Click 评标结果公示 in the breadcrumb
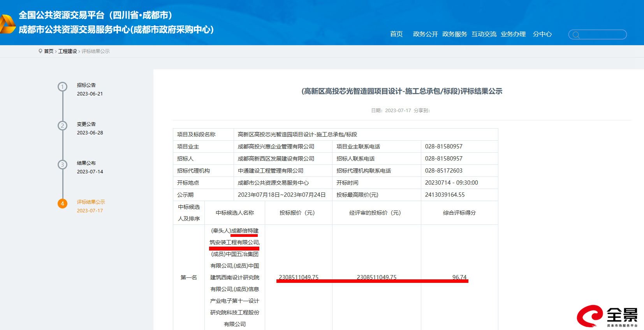This screenshot has height=330, width=644. coord(95,51)
